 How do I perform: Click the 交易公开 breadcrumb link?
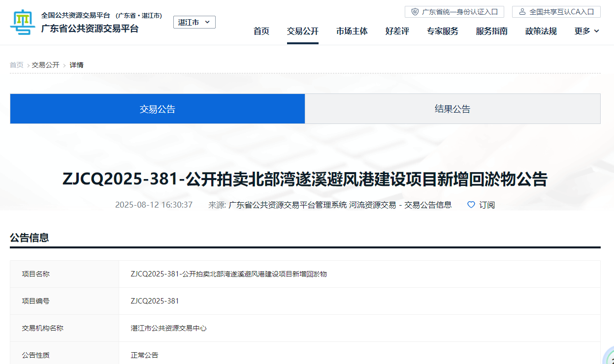(45, 65)
